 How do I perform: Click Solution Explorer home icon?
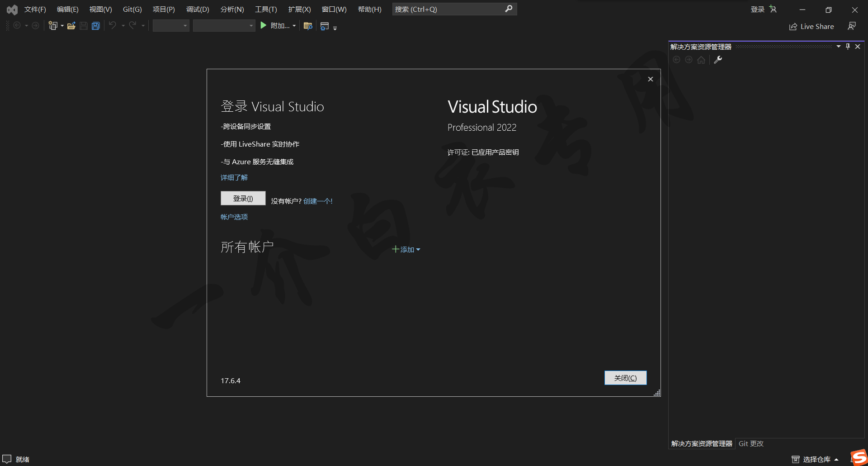[x=701, y=60]
